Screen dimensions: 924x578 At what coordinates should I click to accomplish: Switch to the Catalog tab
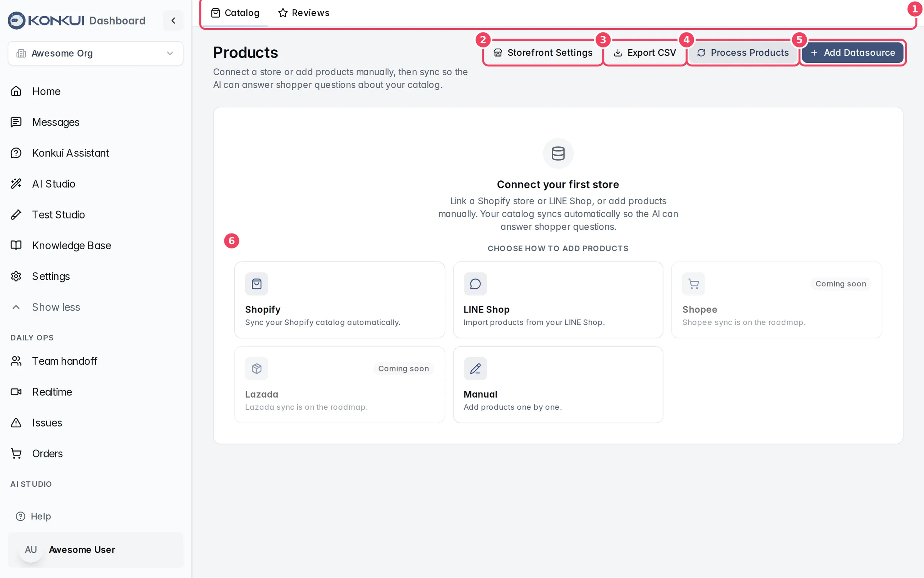235,13
